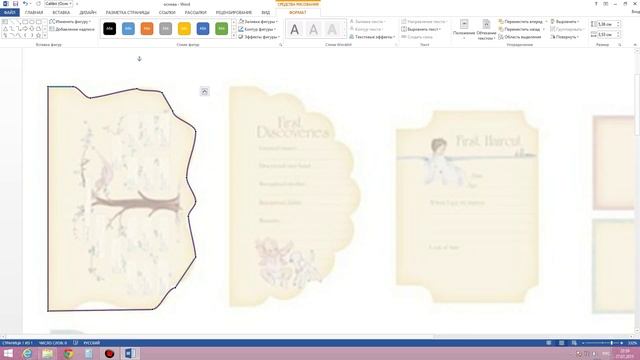Image resolution: width=640 pixels, height=360 pixels.
Task: Undo the last action
Action: pos(25,4)
